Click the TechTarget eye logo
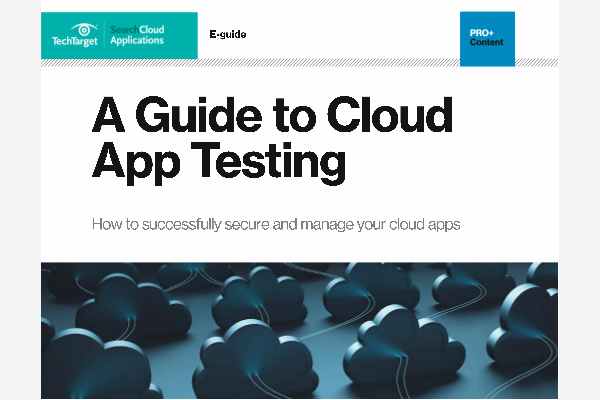The image size is (600, 400). (75, 35)
